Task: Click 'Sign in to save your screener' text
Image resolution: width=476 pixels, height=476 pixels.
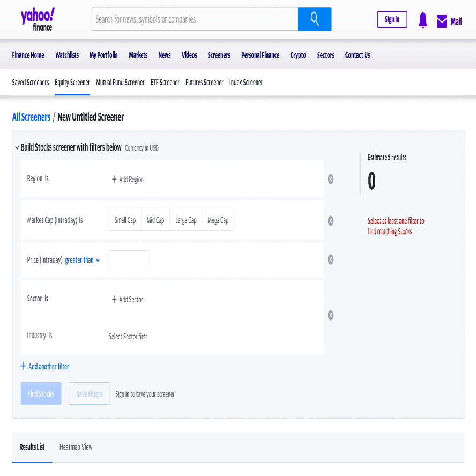Action: tap(145, 394)
